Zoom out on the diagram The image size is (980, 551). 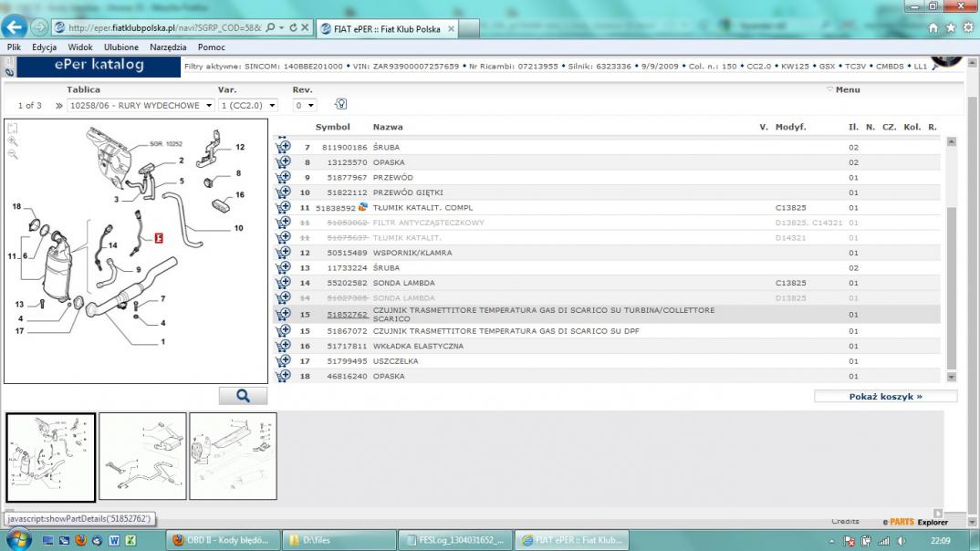click(x=13, y=154)
